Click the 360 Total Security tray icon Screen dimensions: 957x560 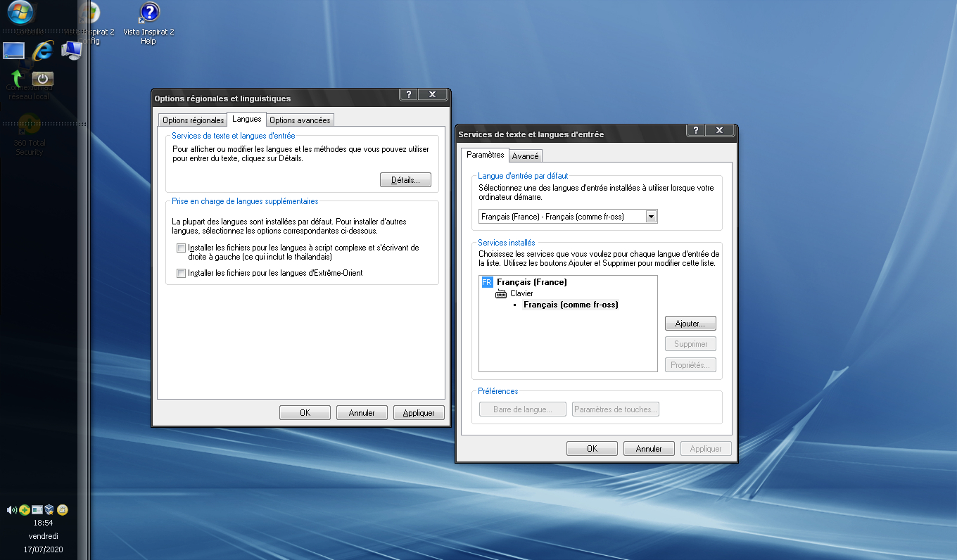tap(24, 510)
